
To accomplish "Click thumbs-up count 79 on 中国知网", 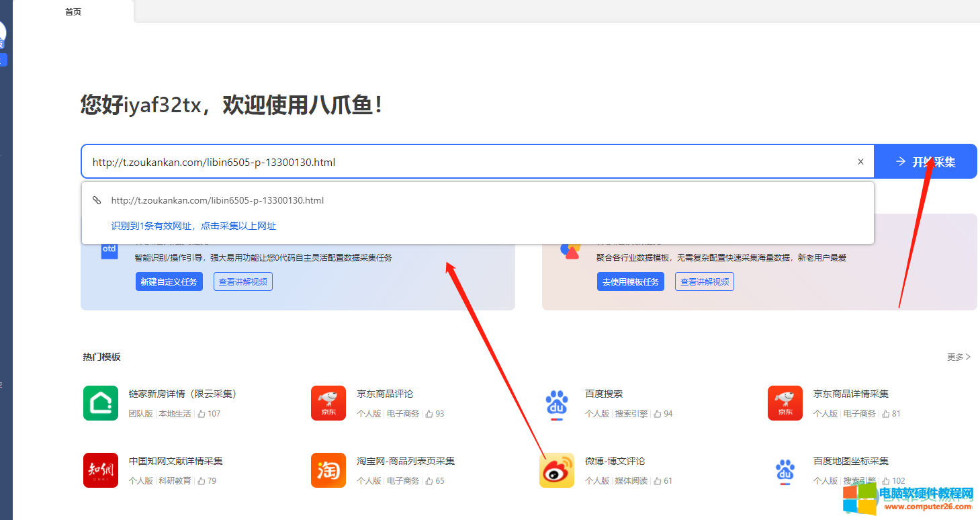I will coord(207,481).
